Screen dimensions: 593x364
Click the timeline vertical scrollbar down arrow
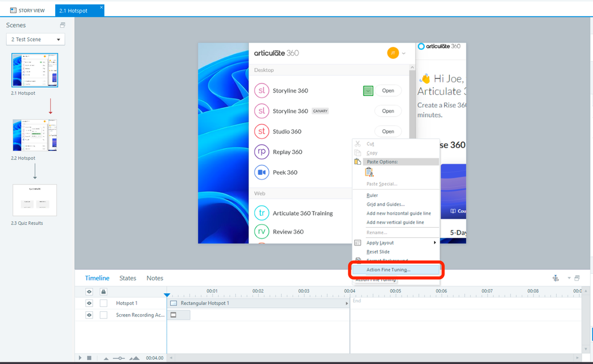coord(586,349)
